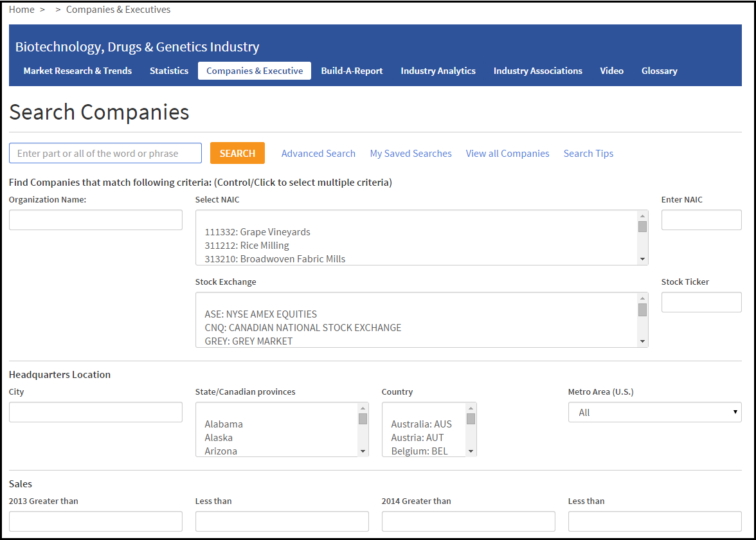
Task: Focus the word or phrase search box
Action: click(105, 153)
